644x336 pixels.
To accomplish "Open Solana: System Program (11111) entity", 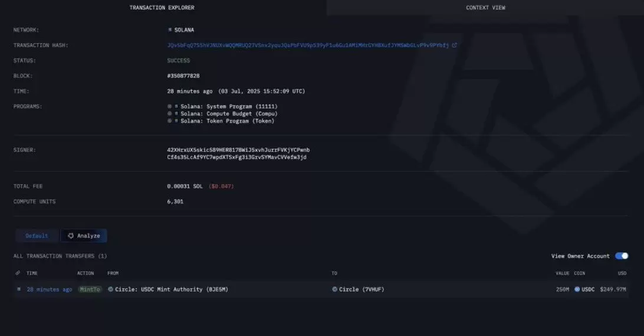I will 229,106.
